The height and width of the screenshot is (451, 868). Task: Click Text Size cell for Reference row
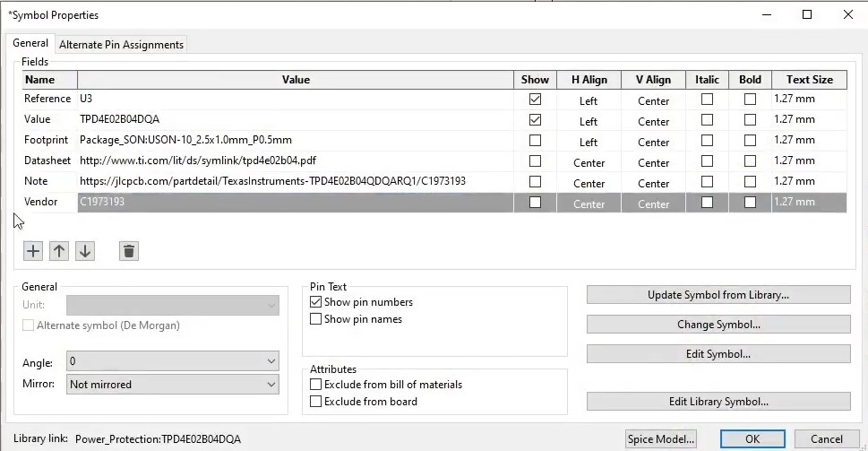pyautogui.click(x=809, y=100)
